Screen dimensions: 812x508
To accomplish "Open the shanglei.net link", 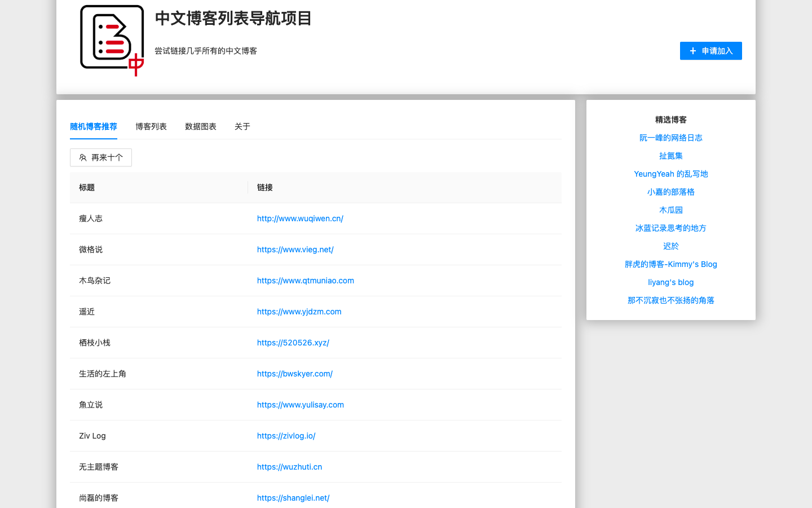I will pyautogui.click(x=293, y=498).
